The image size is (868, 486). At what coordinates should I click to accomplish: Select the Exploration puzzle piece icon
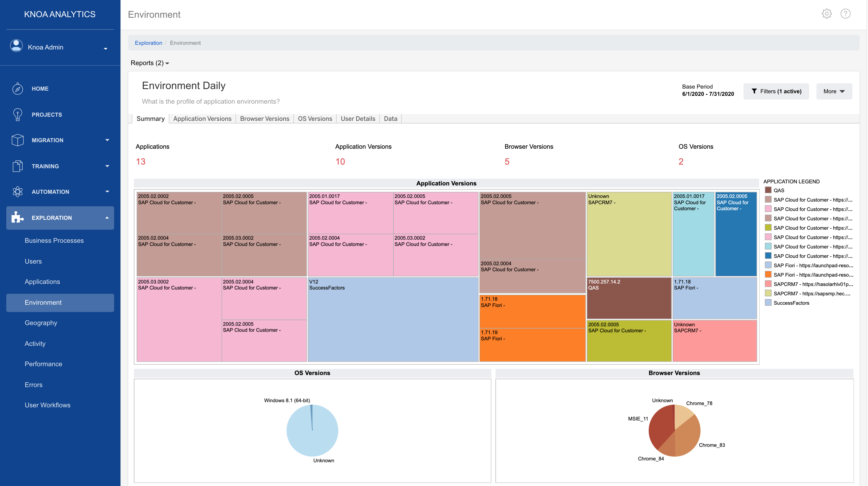[17, 217]
